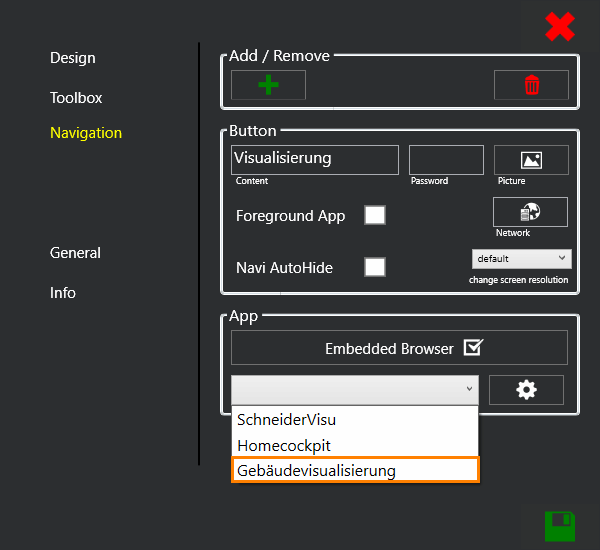
Task: Focus the Password input field
Action: (446, 160)
